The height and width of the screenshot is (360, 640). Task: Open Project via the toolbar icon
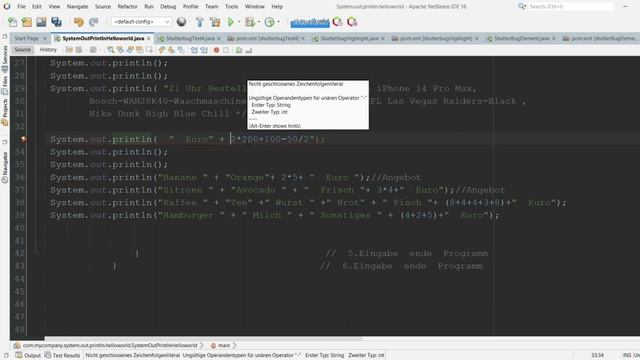click(x=41, y=22)
